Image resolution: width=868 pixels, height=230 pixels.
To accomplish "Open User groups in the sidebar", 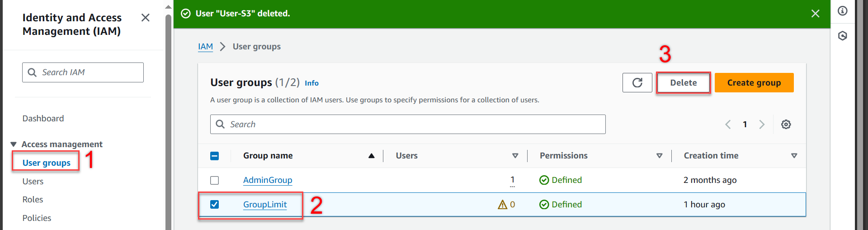I will coord(47,163).
